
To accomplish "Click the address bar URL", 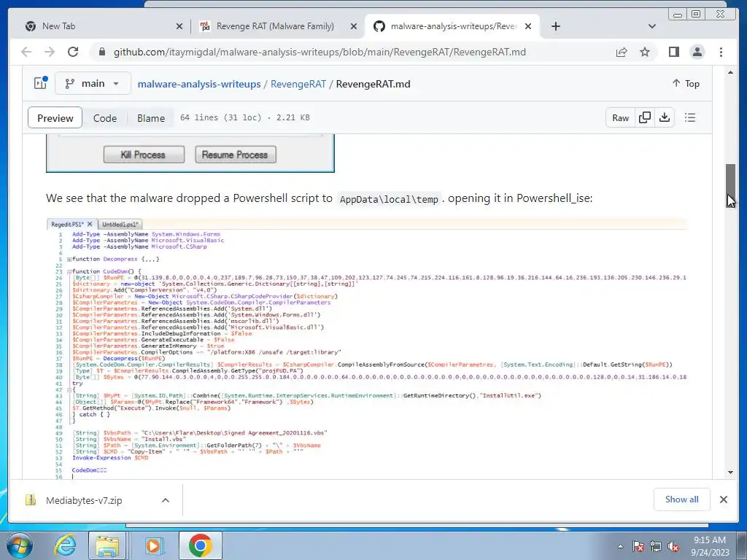I will coord(320,52).
